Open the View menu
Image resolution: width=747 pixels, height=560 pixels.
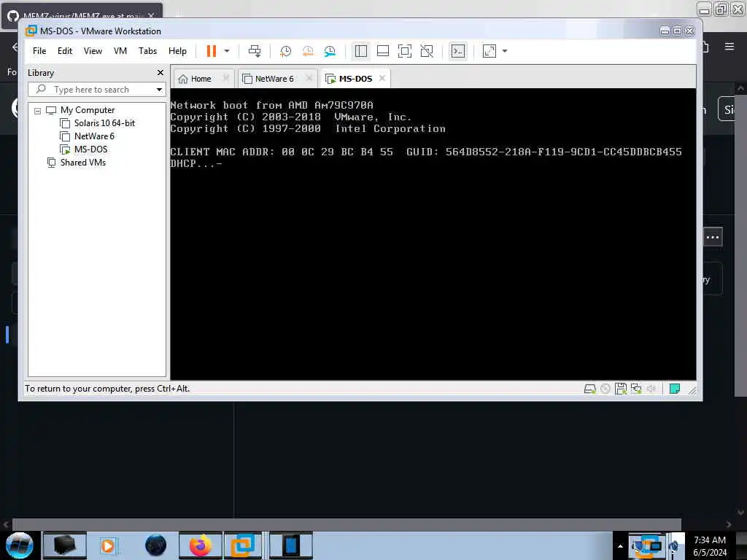(93, 51)
